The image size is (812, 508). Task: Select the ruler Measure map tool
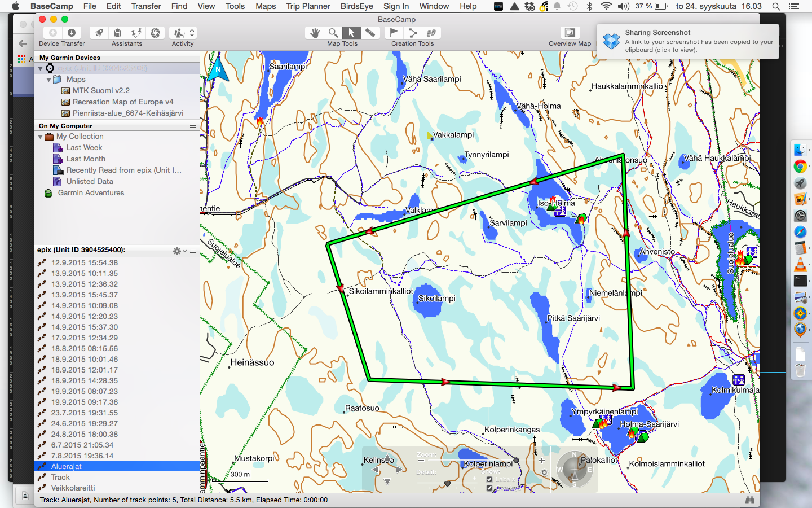[370, 33]
